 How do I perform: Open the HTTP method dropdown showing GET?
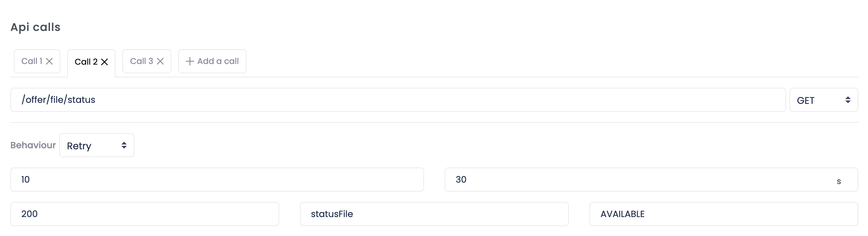(x=823, y=100)
